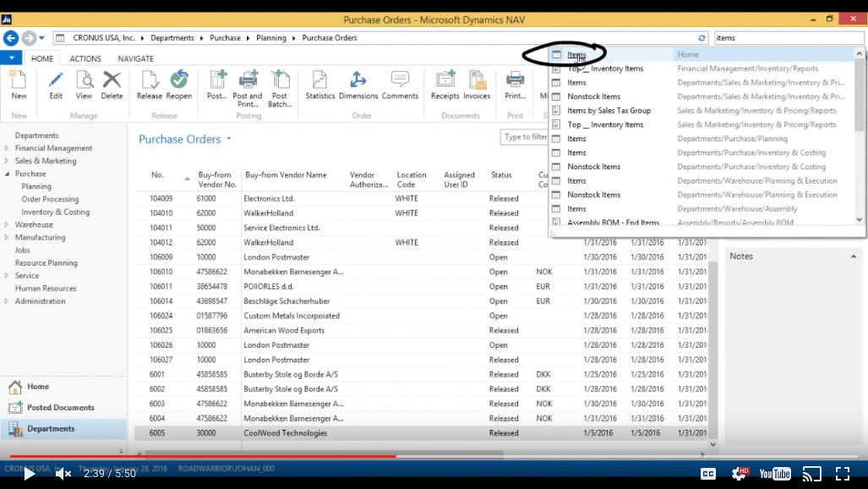Click the grey forward navigation arrow
Screen dimensions: 868x489
[x=29, y=38]
